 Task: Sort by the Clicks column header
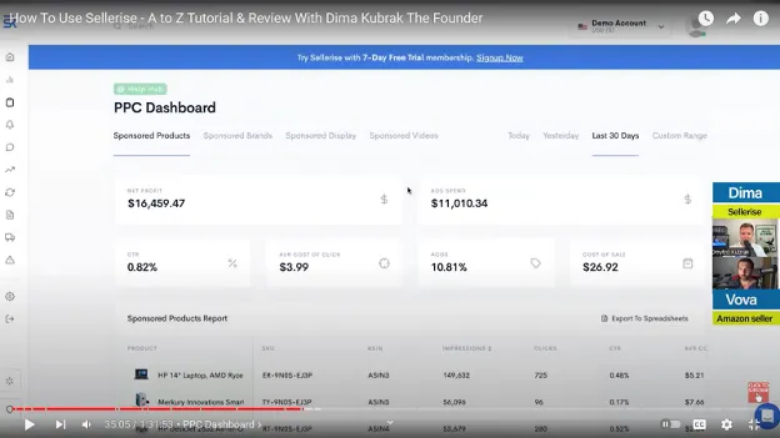pos(545,348)
